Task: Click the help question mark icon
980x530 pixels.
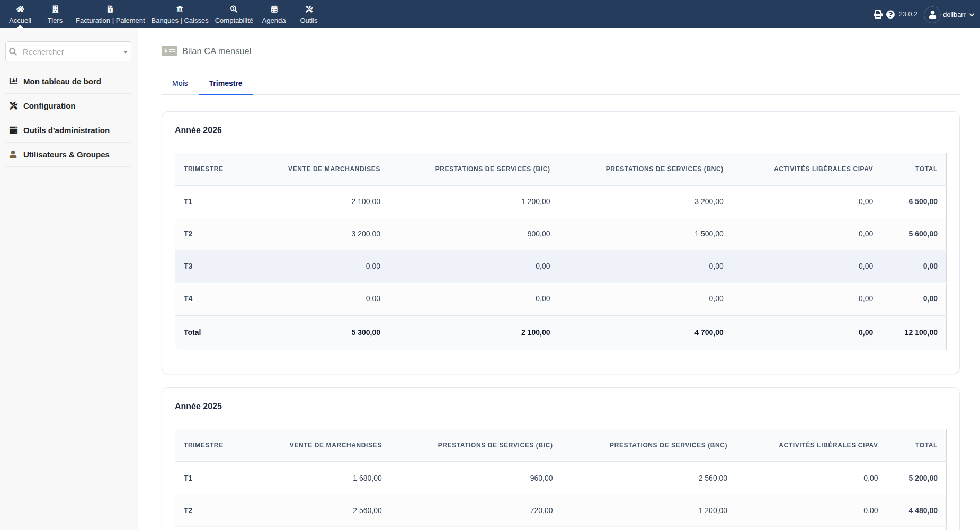Action: click(890, 14)
